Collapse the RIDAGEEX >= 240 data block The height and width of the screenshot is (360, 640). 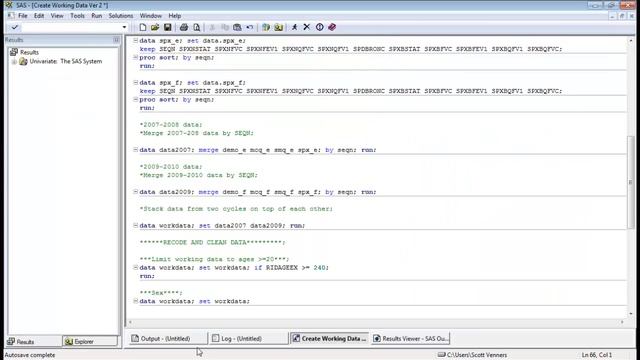coord(136,267)
